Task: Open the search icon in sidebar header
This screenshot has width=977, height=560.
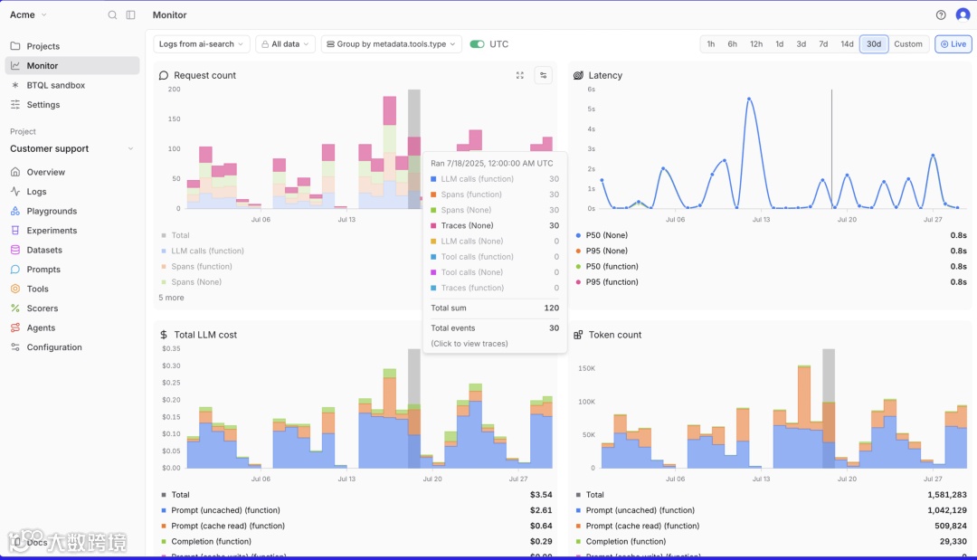Action: [x=112, y=15]
